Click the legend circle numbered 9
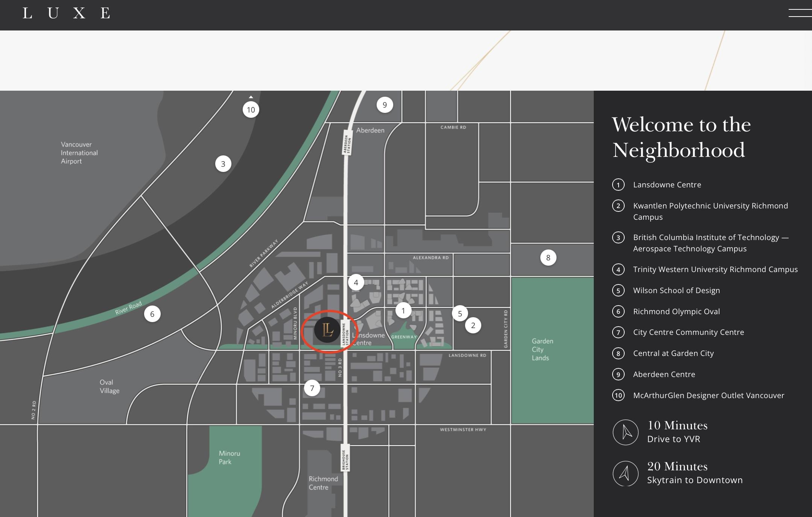 click(x=618, y=374)
